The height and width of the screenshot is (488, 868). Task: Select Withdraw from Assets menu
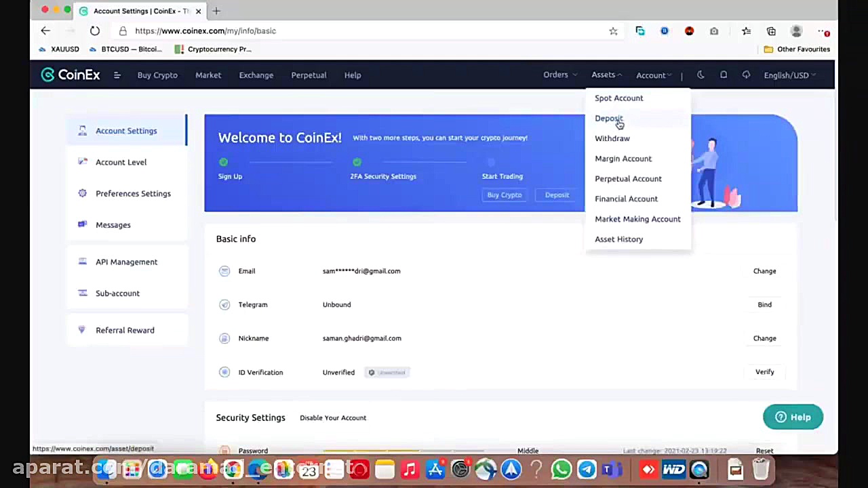coord(612,138)
